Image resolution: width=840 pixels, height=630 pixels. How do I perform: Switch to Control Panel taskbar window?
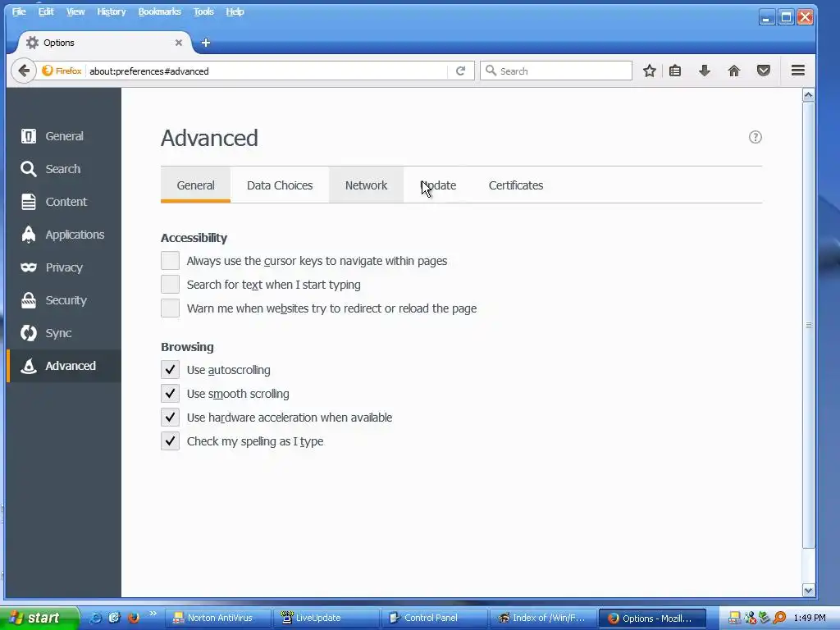click(x=435, y=618)
